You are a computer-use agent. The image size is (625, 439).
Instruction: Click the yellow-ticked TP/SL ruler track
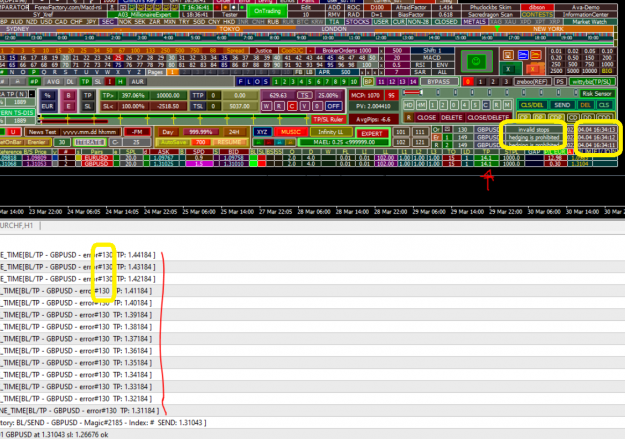pyautogui.click(x=174, y=118)
